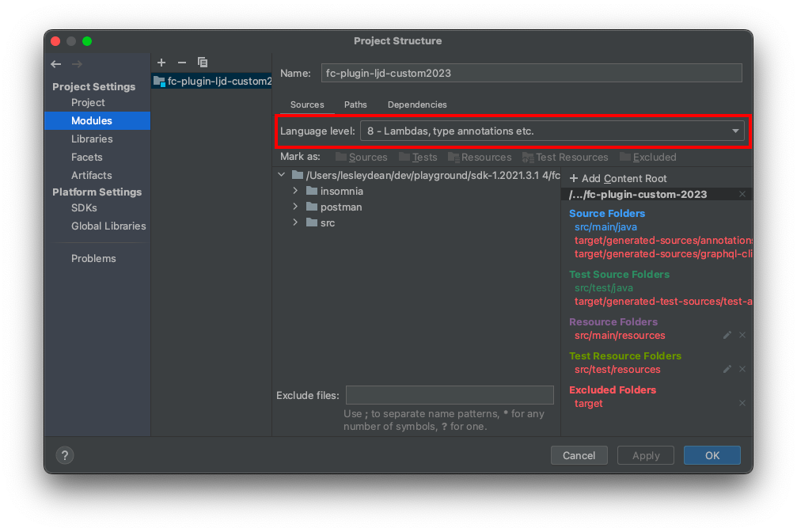Open help using the question mark icon

tap(64, 455)
